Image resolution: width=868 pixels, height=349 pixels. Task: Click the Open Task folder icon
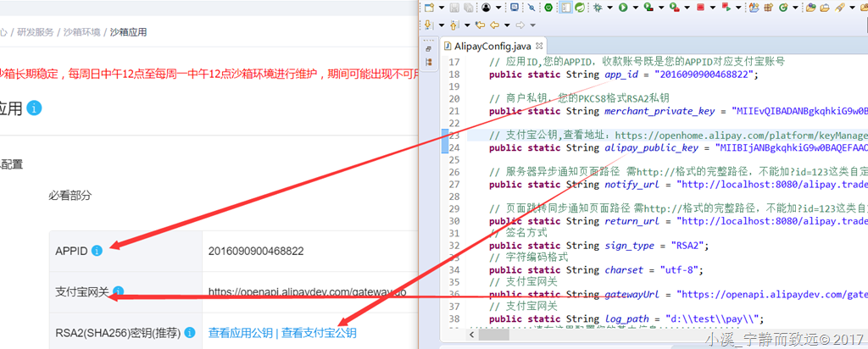coord(825,7)
